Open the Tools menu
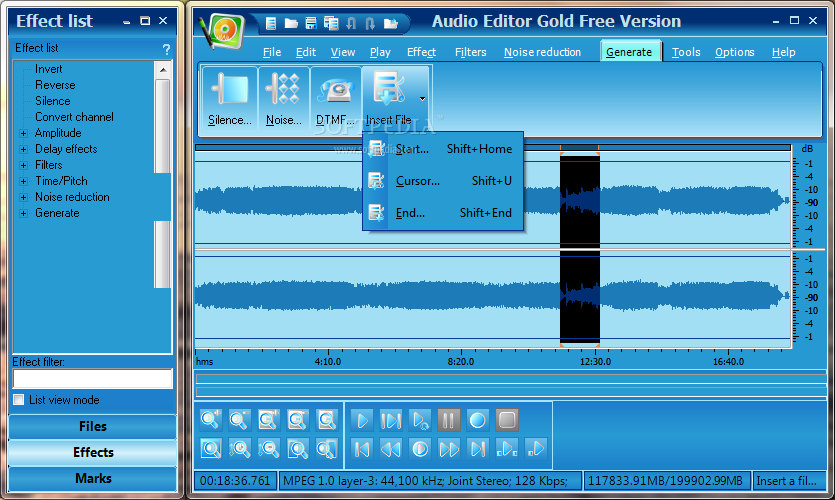 (x=686, y=52)
